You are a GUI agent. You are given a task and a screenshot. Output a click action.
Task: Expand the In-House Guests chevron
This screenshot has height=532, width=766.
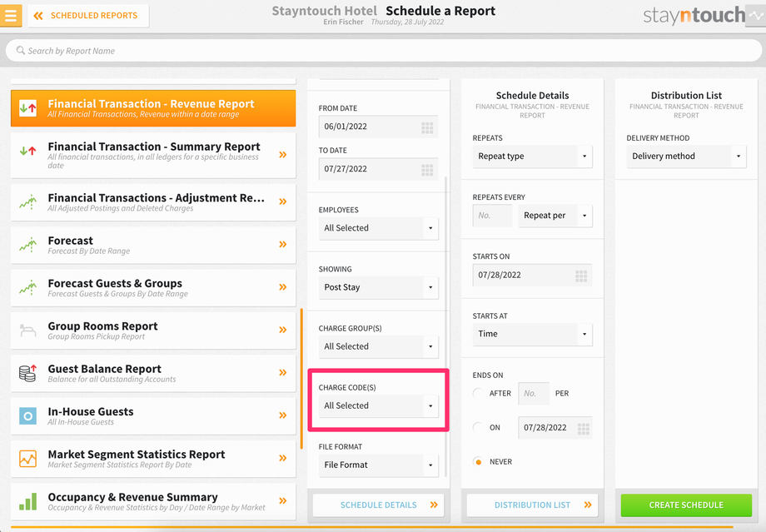click(x=283, y=415)
